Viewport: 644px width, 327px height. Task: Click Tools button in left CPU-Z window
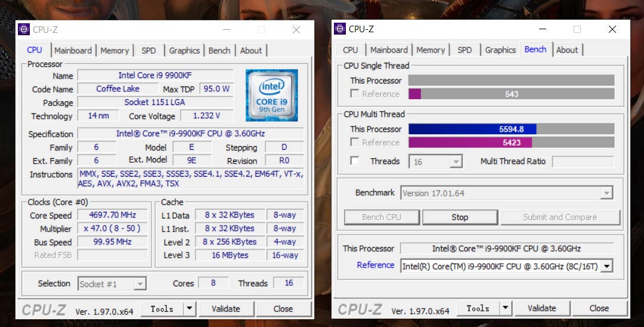[x=162, y=309]
